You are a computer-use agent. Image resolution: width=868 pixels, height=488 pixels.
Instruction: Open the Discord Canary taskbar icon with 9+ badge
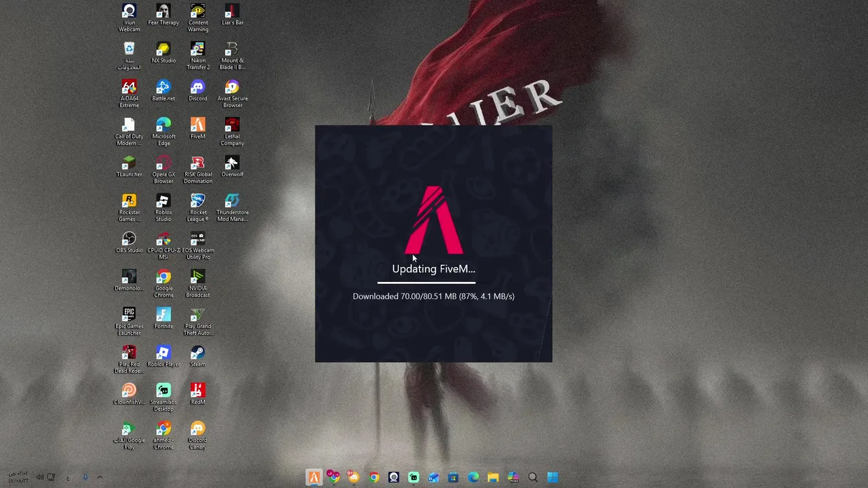(353, 477)
